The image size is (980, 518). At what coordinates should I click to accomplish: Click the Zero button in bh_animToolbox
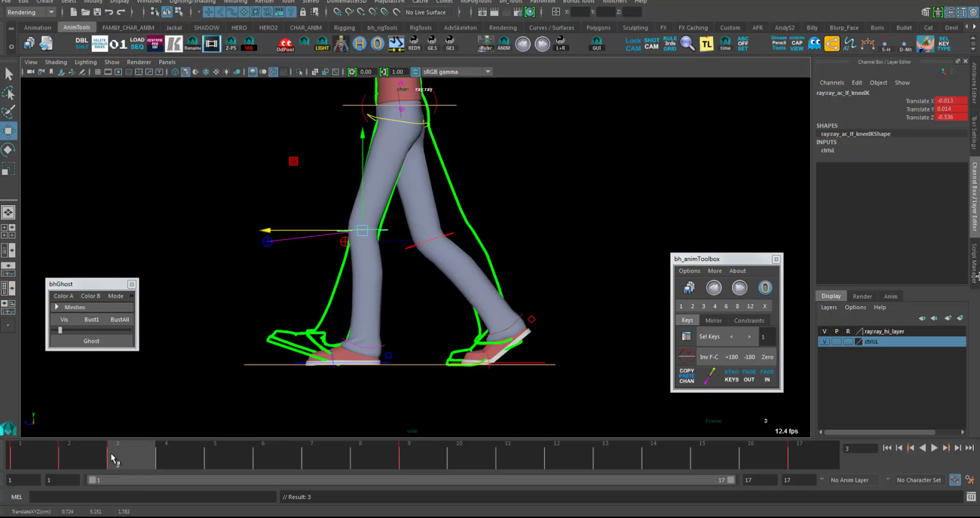pyautogui.click(x=767, y=357)
